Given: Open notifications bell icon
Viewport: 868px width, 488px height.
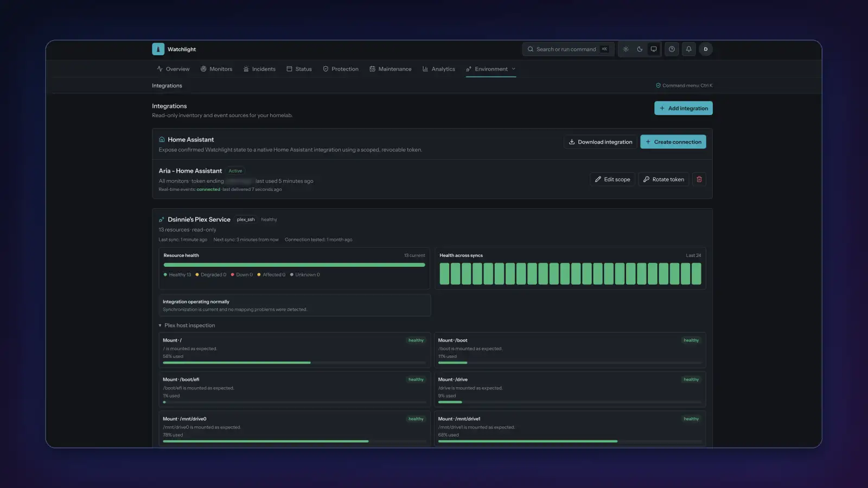Looking at the screenshot, I should pyautogui.click(x=688, y=49).
